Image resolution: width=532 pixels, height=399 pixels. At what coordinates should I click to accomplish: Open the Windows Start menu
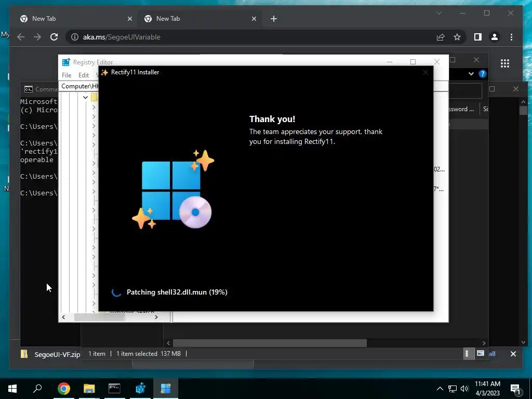pyautogui.click(x=12, y=389)
